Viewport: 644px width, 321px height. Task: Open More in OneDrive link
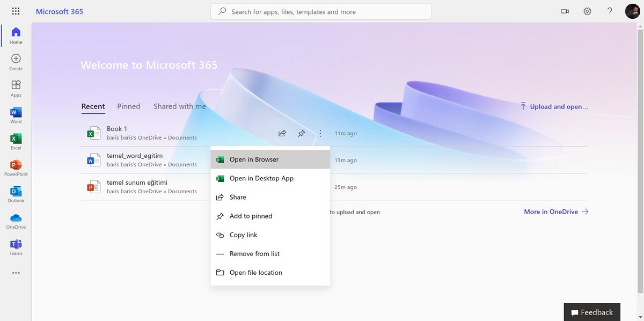(x=556, y=211)
